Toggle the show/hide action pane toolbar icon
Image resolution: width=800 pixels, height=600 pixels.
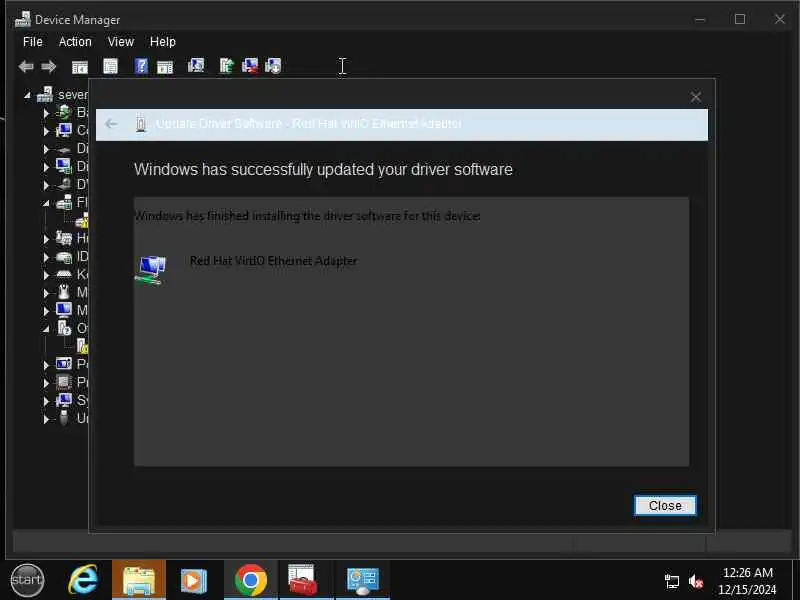click(x=165, y=66)
